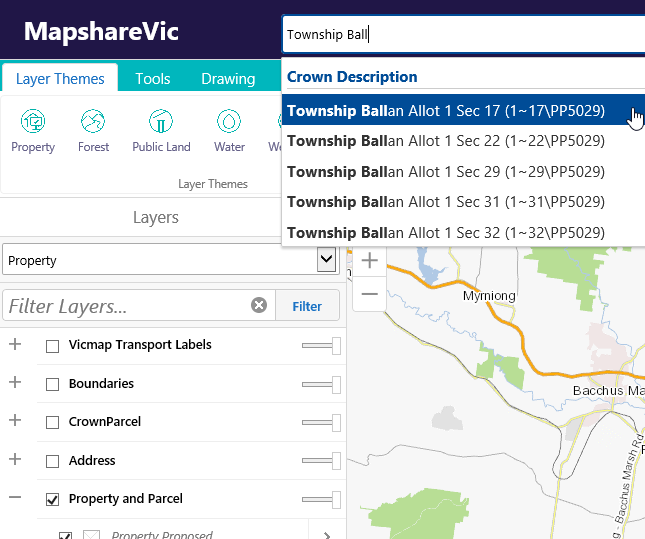Select Township Ballan Allot 1 Sec 17
Screen dimensions: 645x539
tap(463, 110)
